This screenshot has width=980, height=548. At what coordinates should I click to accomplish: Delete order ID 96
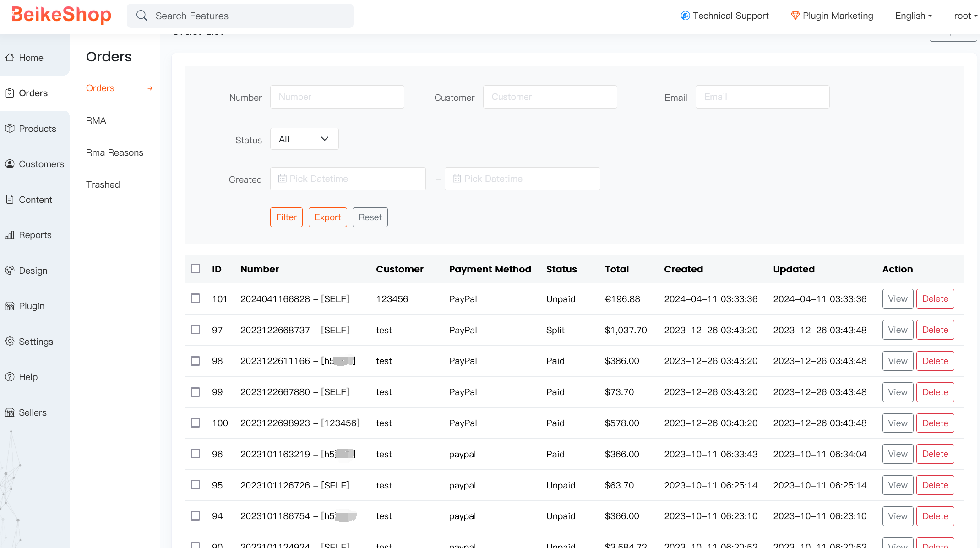click(x=935, y=454)
